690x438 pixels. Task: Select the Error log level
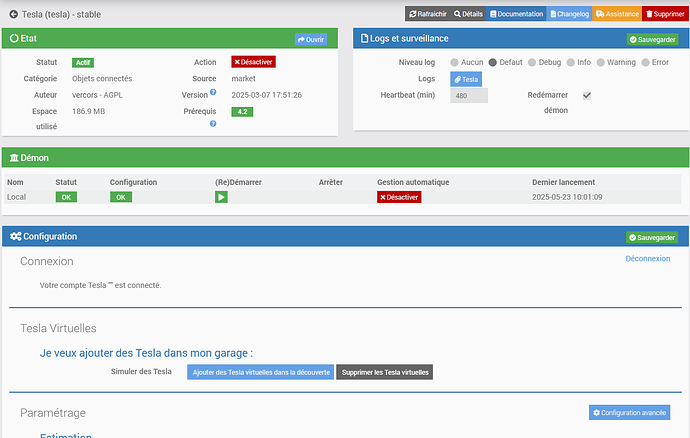[646, 63]
